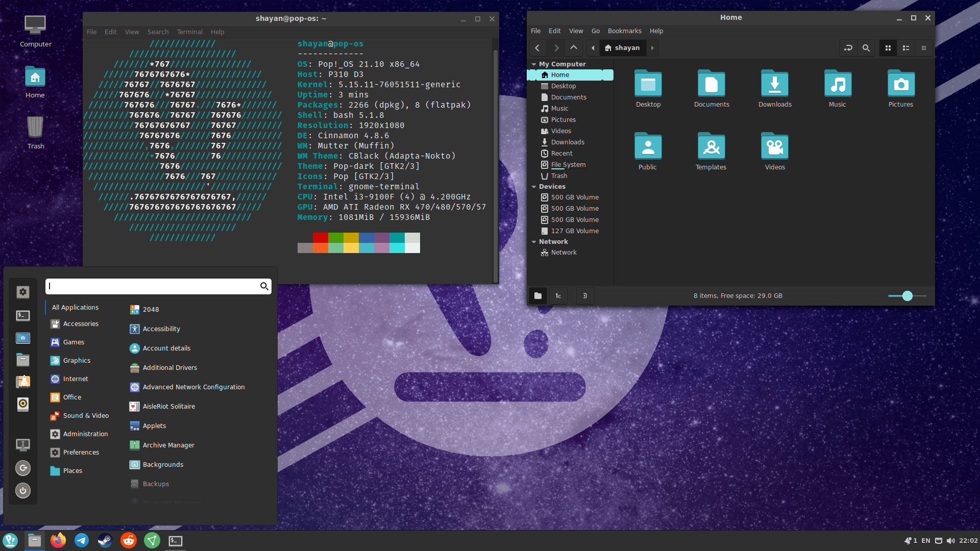The width and height of the screenshot is (980, 551).
Task: Switch Nemo to list view
Action: pyautogui.click(x=906, y=47)
